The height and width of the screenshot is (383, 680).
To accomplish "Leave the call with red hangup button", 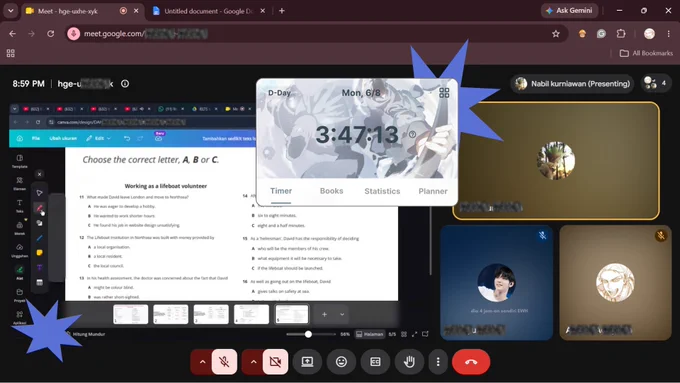I will coord(471,362).
